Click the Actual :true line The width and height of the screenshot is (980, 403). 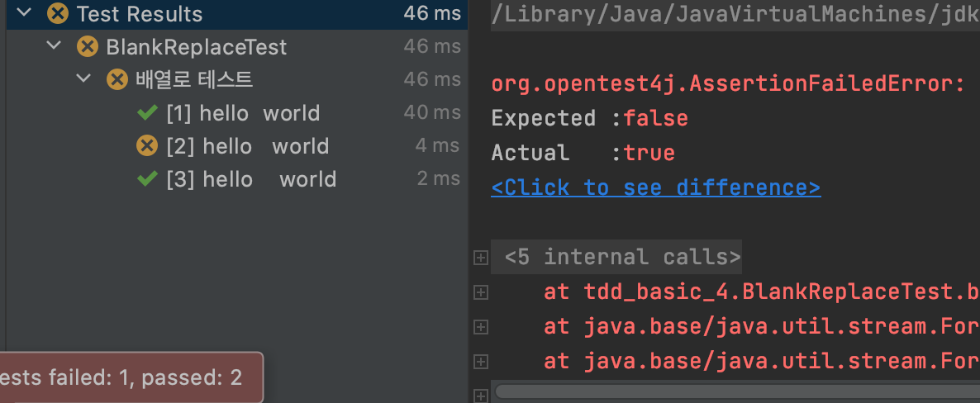tap(583, 153)
